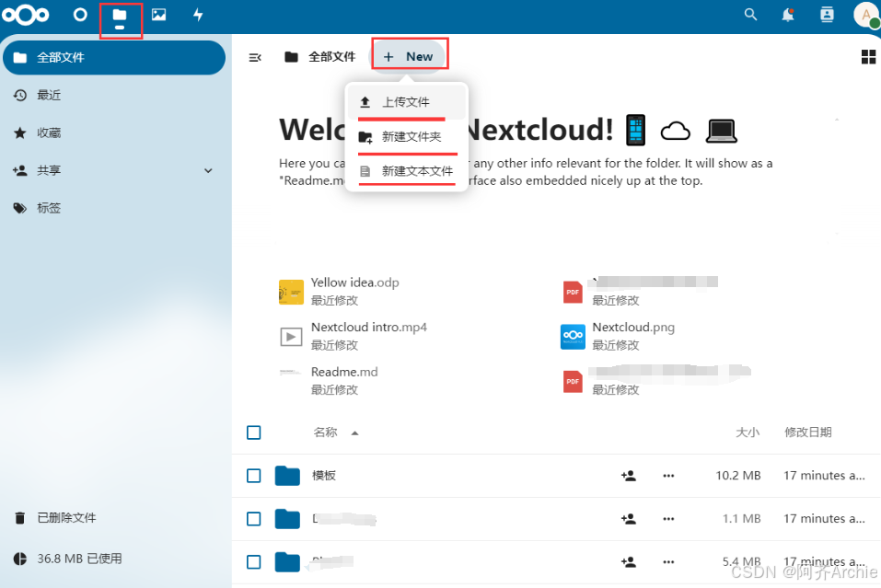Sort by 修改日期 column header

point(808,432)
